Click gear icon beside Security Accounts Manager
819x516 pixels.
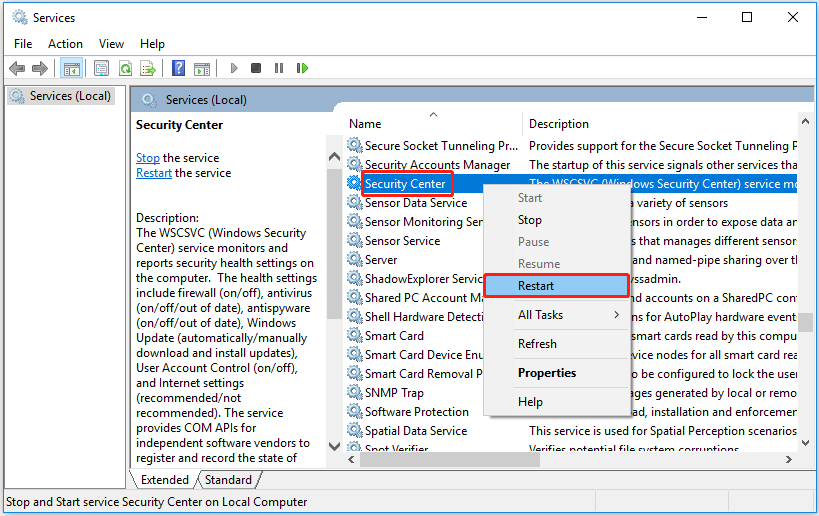(355, 164)
